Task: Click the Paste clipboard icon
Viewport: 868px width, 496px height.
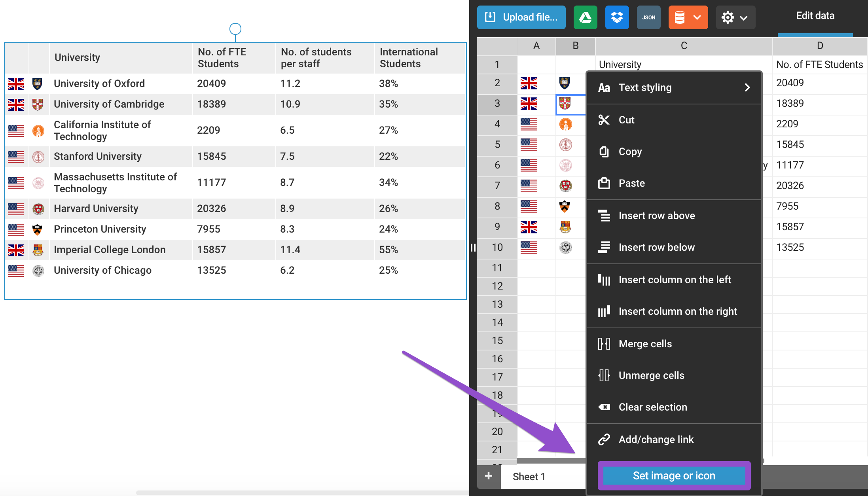Action: click(604, 183)
